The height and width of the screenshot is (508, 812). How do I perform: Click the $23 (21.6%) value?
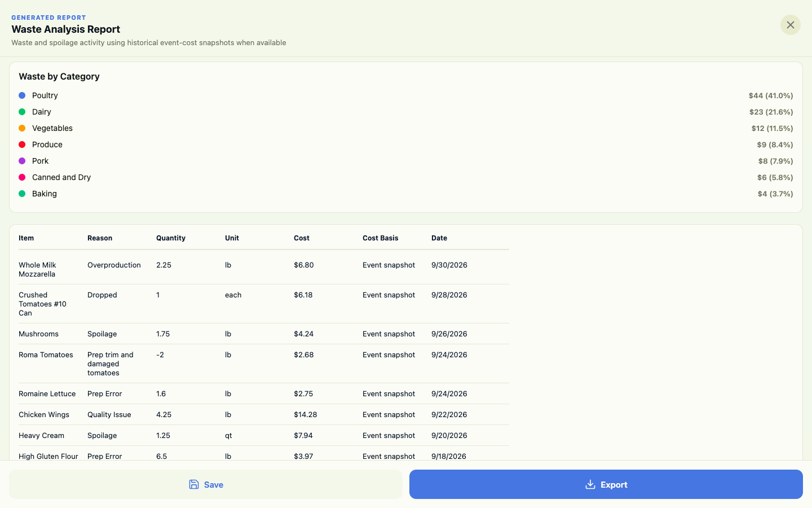[771, 112]
